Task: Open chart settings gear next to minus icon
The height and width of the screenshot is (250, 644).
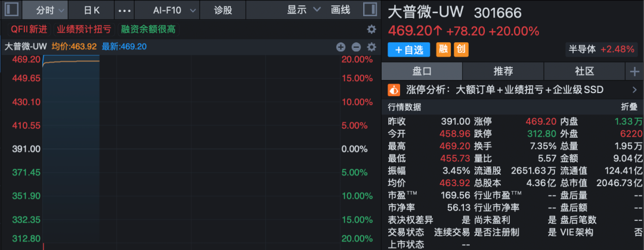Action: pyautogui.click(x=371, y=47)
